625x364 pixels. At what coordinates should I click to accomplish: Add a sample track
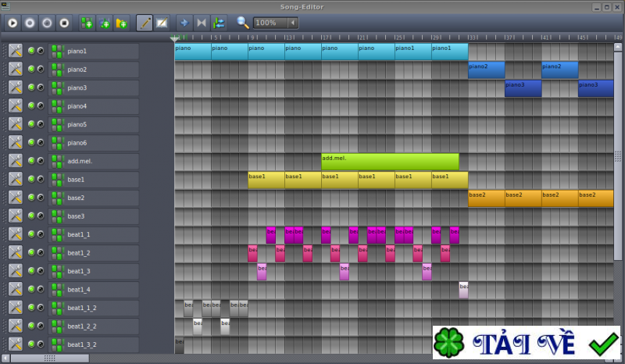click(104, 23)
